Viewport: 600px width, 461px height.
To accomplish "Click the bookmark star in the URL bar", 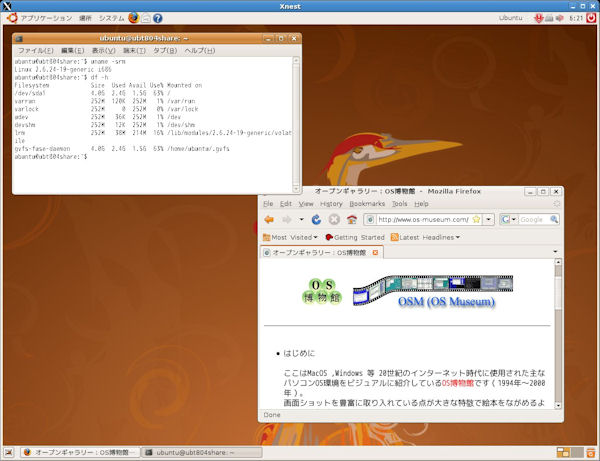I will (476, 219).
